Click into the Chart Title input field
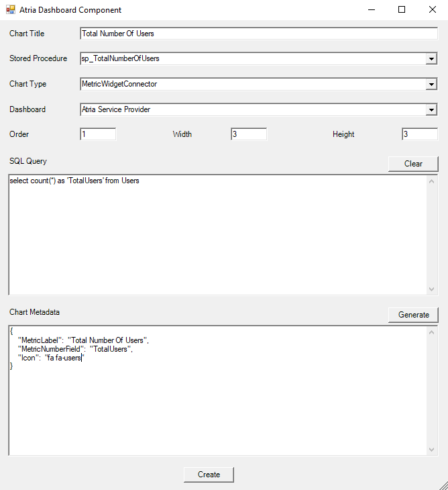 259,34
